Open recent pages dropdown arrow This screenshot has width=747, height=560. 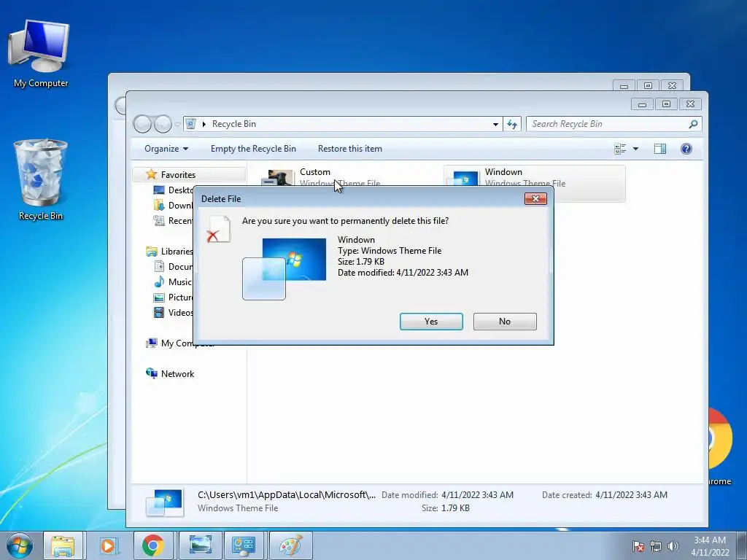pos(178,124)
